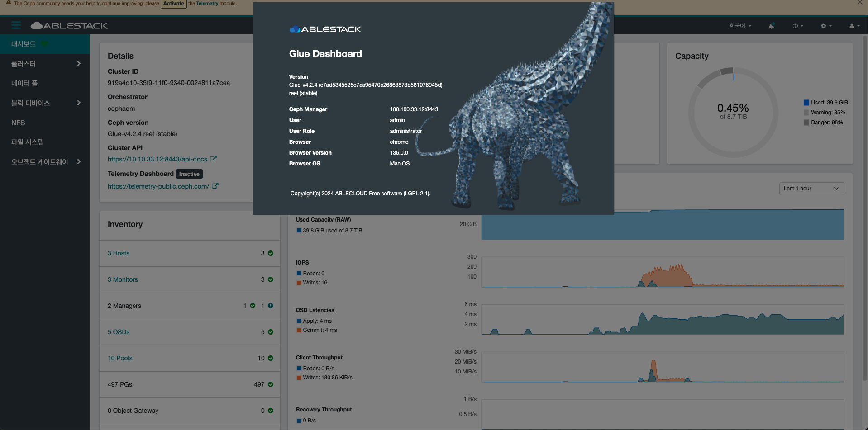
Task: Click the Warning 85% legend swatch
Action: (x=806, y=113)
